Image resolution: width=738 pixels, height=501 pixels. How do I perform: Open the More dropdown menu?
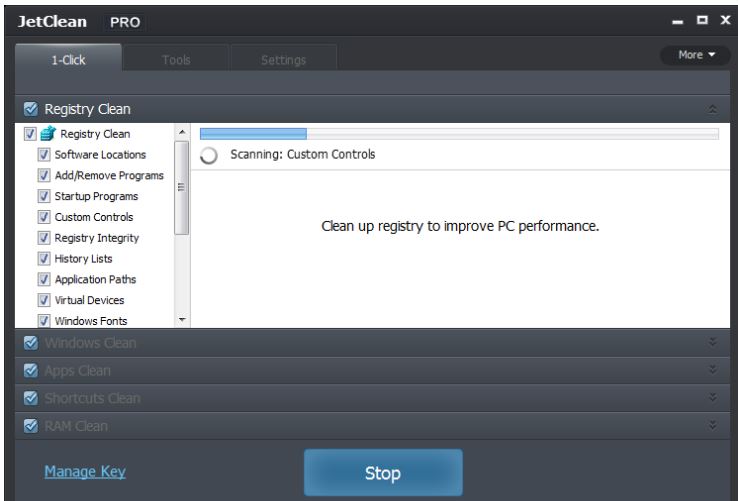[696, 55]
